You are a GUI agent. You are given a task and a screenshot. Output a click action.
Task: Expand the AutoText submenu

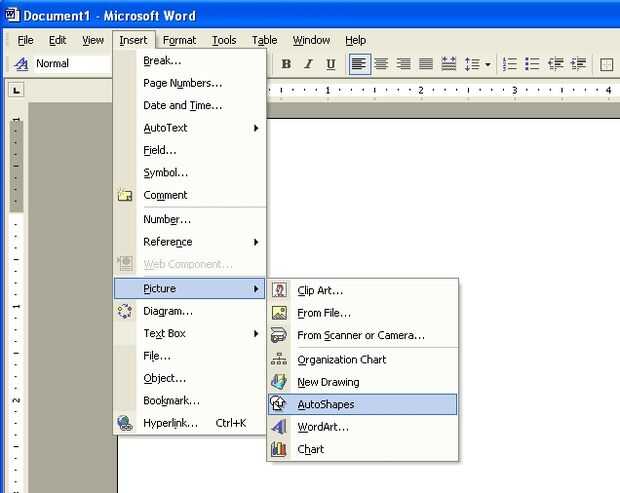[190, 128]
